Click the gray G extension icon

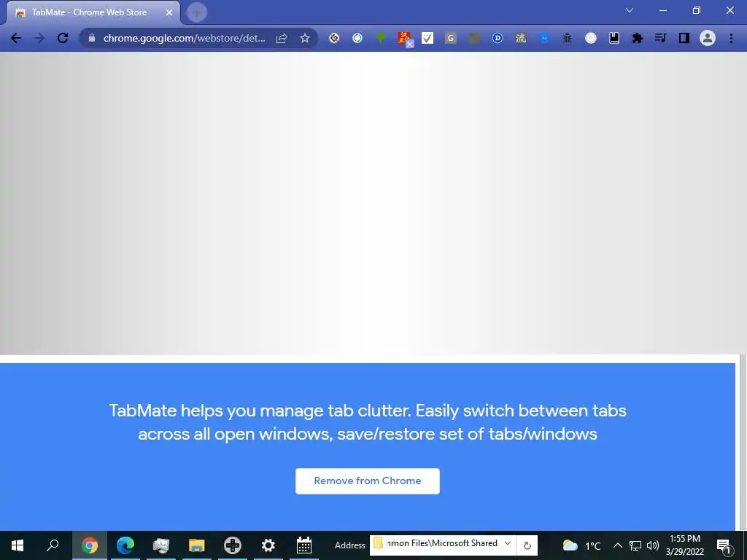[x=451, y=38]
